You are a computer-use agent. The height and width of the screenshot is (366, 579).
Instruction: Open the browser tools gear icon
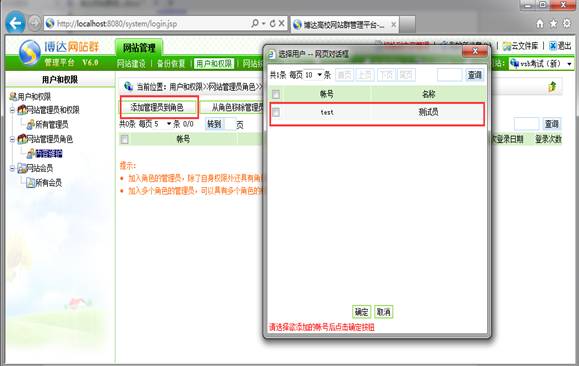point(566,24)
